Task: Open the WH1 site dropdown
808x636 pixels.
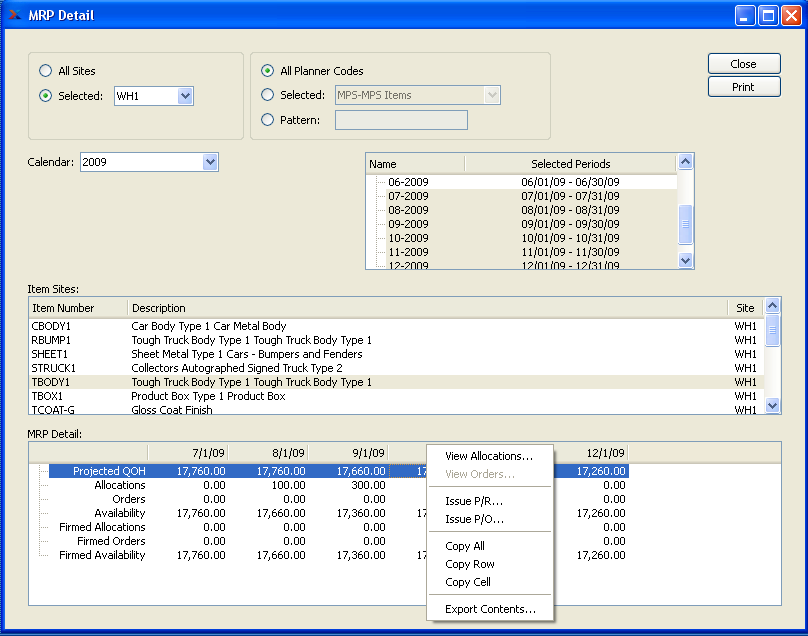Action: point(184,96)
